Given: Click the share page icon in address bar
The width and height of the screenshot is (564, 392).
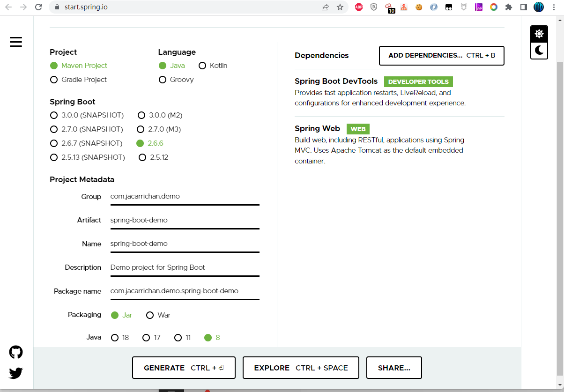Looking at the screenshot, I should click(325, 7).
